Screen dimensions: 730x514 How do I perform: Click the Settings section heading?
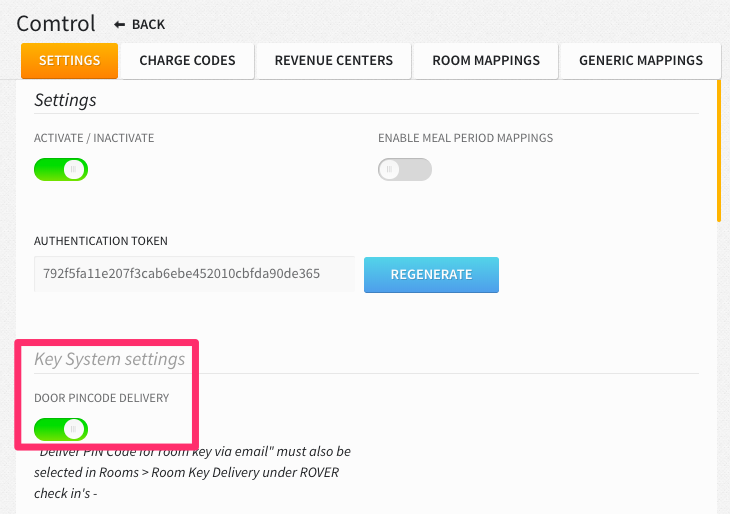(65, 100)
